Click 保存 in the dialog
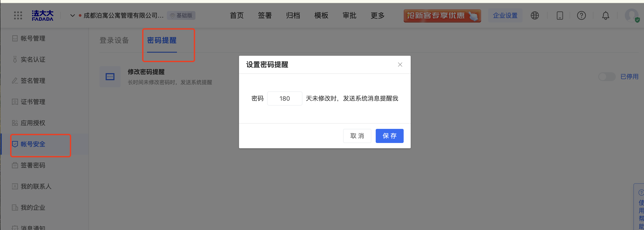 390,136
